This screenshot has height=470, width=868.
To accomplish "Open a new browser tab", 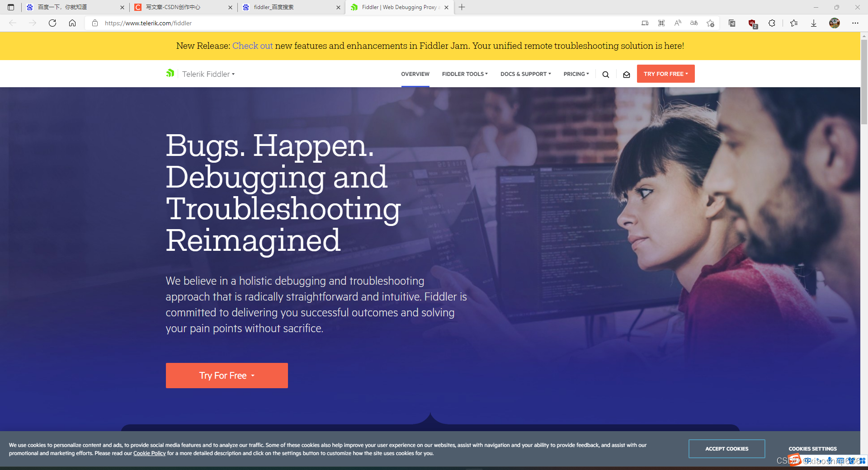I will click(462, 7).
